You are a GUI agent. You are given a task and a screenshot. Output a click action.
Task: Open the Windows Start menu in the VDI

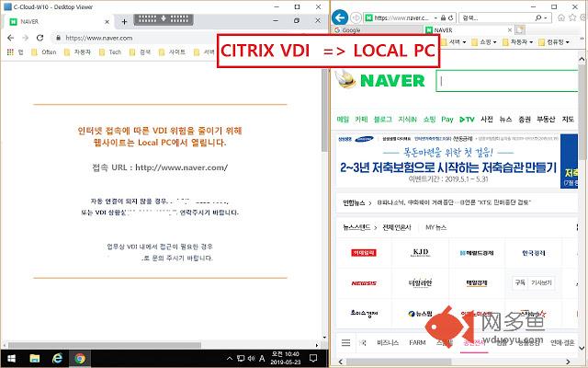[11, 359]
